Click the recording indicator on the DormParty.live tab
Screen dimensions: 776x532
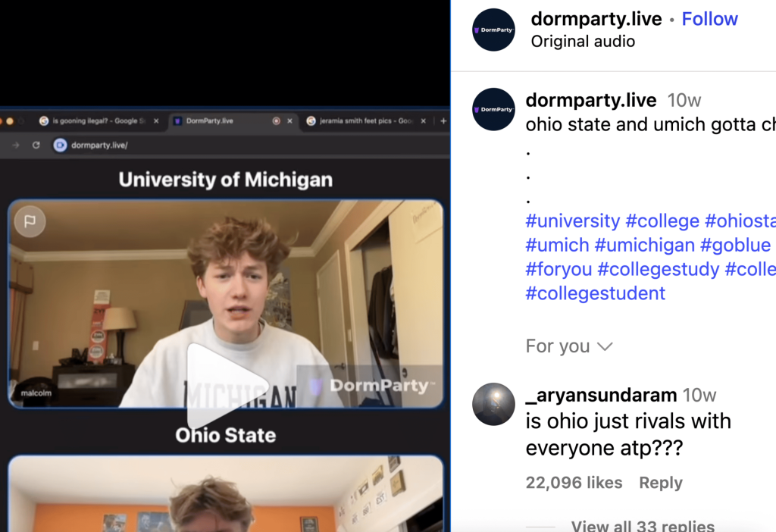coord(276,120)
